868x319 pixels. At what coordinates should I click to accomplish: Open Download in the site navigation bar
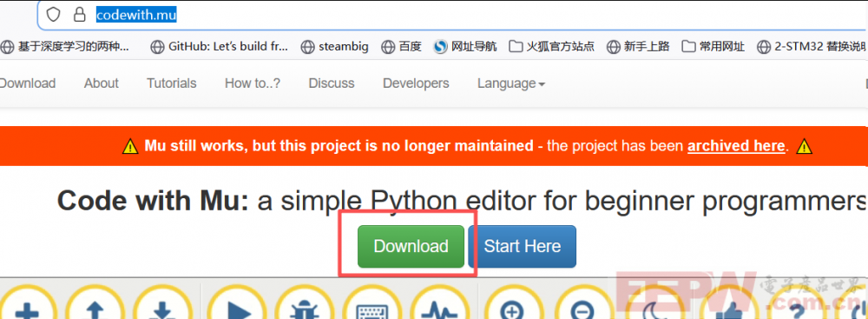[x=28, y=83]
